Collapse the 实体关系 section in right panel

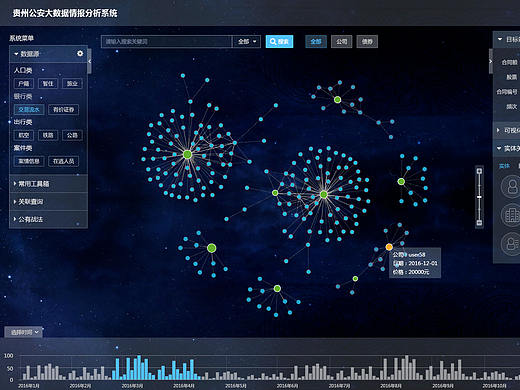click(x=507, y=148)
